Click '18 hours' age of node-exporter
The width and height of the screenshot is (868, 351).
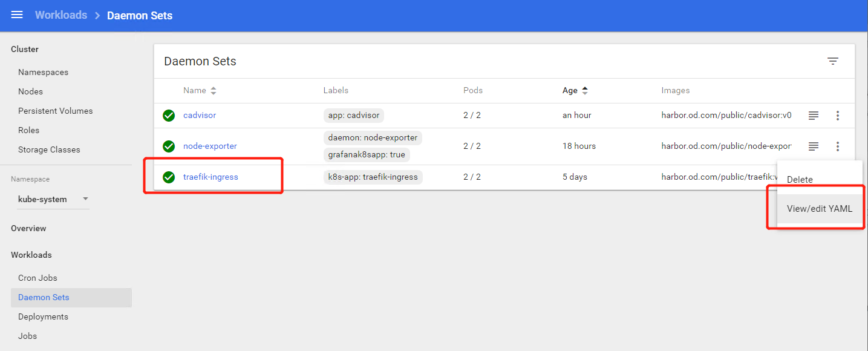[579, 146]
